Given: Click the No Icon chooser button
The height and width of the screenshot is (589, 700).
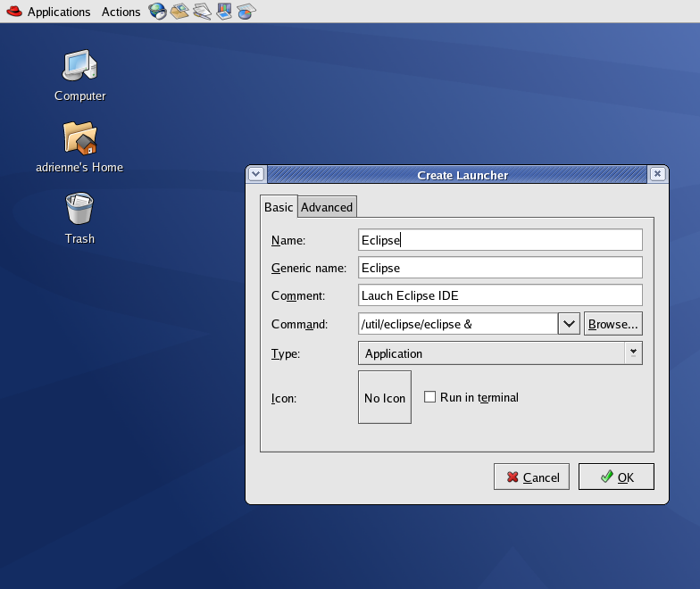Looking at the screenshot, I should (x=385, y=397).
